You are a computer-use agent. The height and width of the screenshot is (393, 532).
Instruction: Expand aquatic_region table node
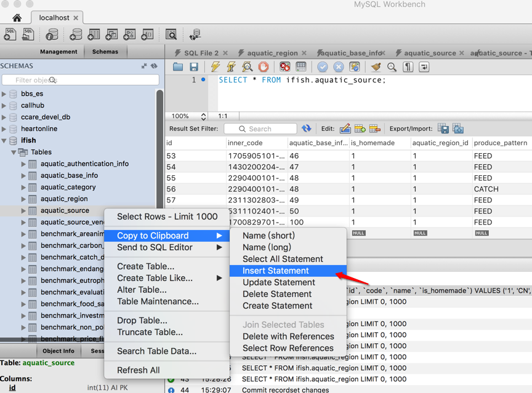(x=23, y=199)
